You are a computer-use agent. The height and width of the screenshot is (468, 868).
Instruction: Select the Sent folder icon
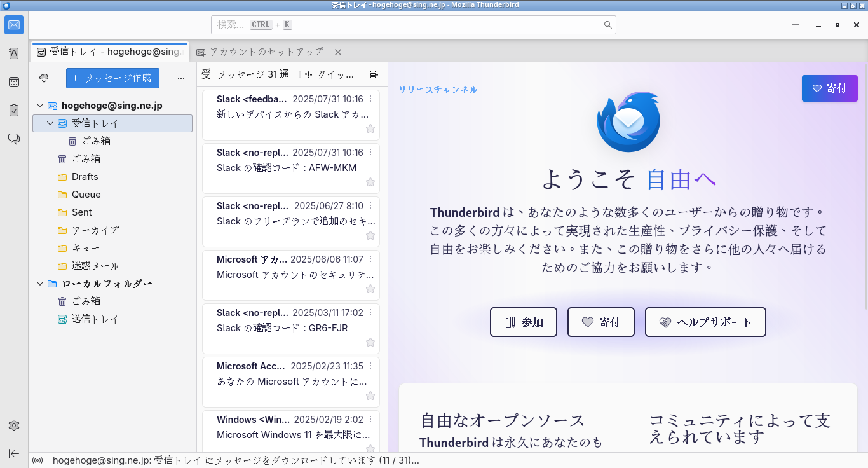[62, 212]
